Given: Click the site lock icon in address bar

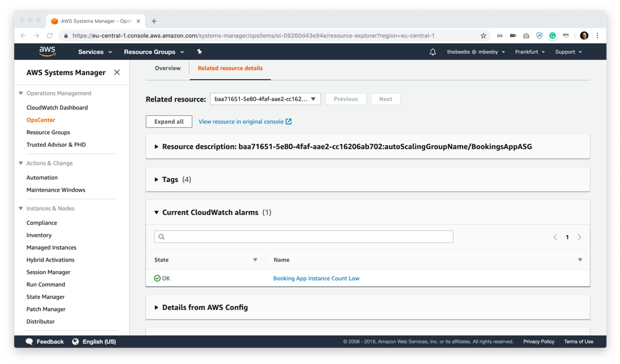Looking at the screenshot, I should pyautogui.click(x=66, y=36).
